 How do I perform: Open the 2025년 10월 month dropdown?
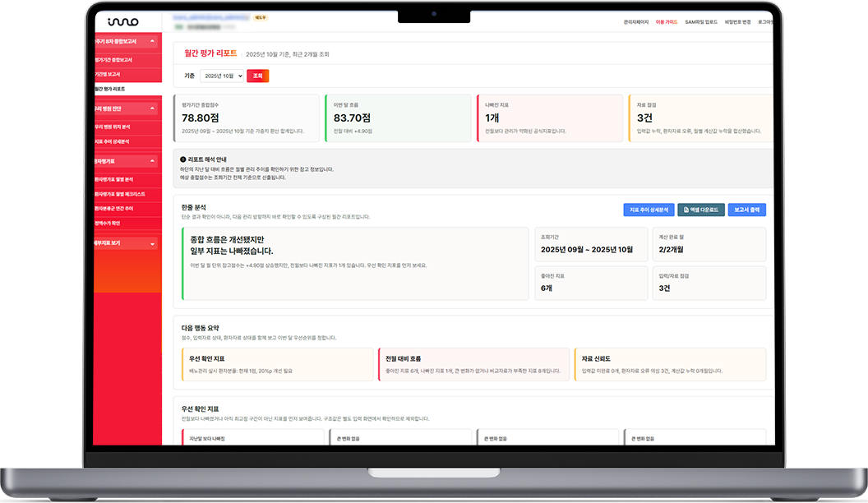pyautogui.click(x=222, y=76)
